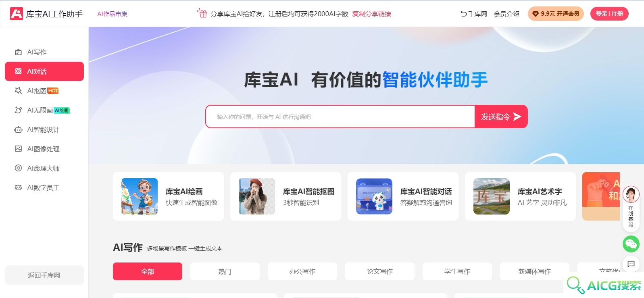Open the 库宝AI艺术字 card thumbnail
The image size is (644, 298).
(x=492, y=196)
